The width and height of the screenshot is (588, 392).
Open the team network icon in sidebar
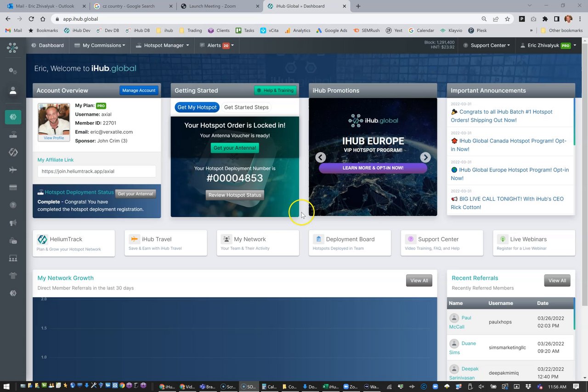click(13, 258)
